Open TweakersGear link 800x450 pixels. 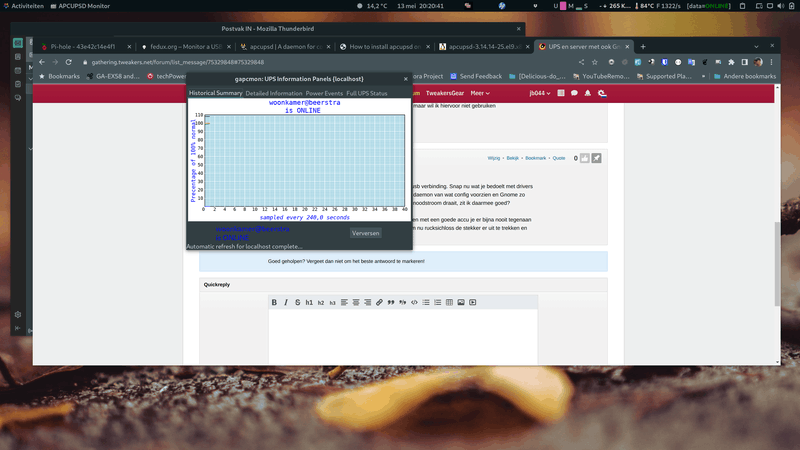tap(445, 93)
